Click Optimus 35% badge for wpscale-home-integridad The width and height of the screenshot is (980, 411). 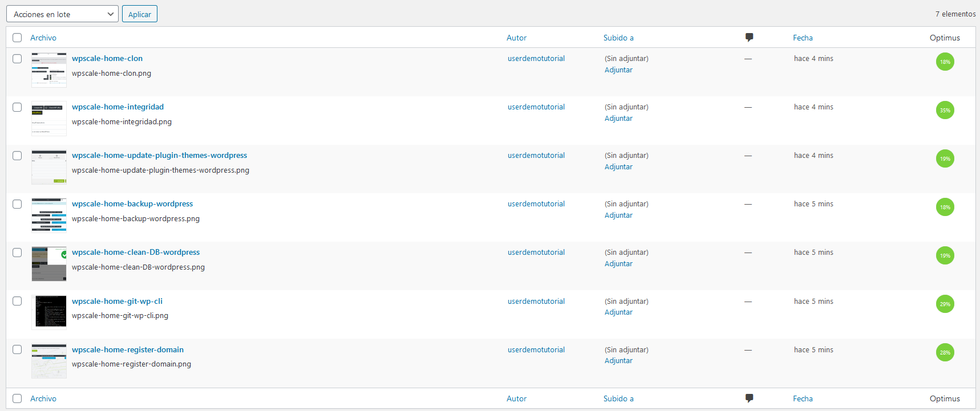945,110
